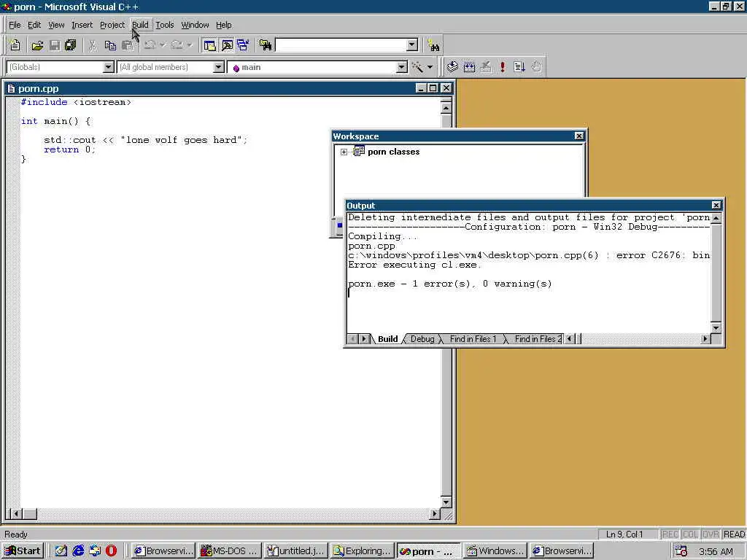
Task: Click the Copy icon in toolbar
Action: 110,45
